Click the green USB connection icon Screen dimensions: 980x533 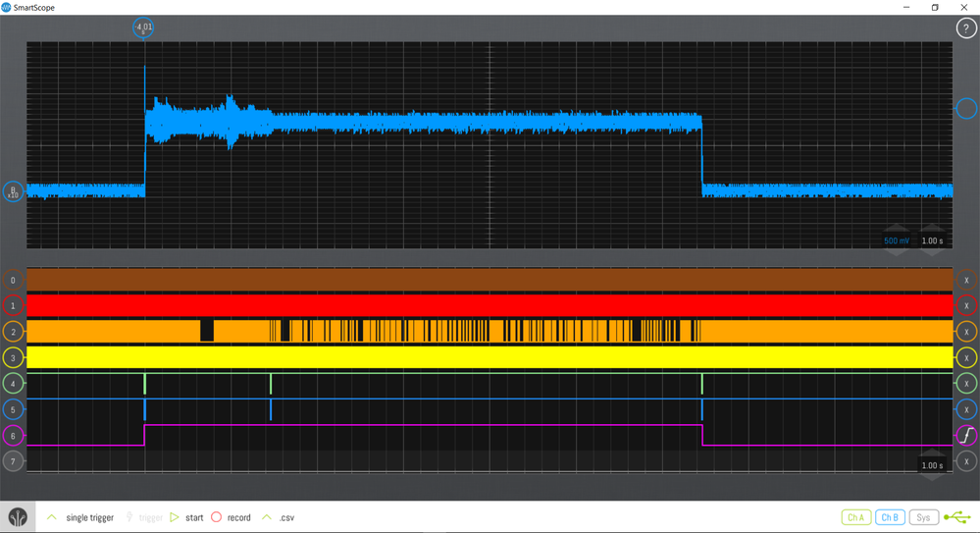point(957,517)
